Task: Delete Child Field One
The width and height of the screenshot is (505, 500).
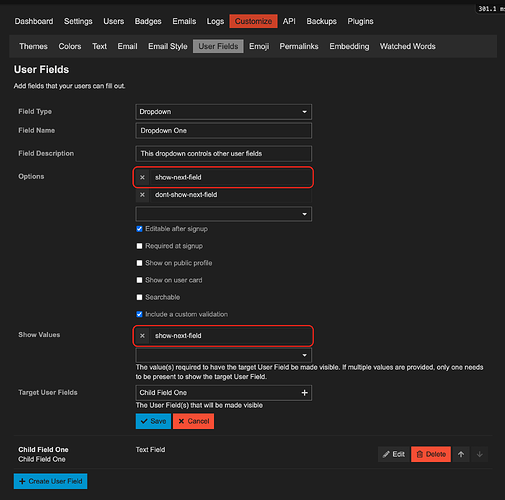Action: (431, 454)
